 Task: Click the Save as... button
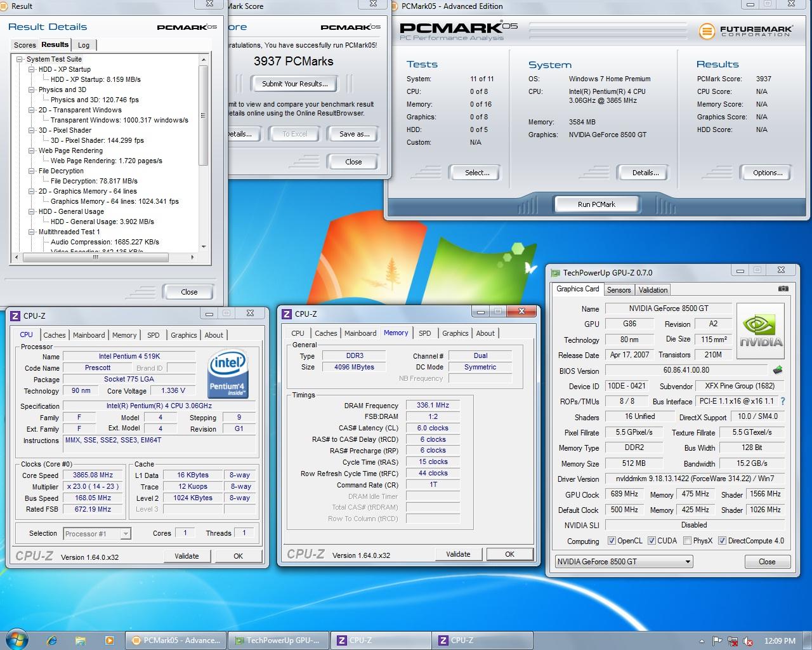coord(354,134)
